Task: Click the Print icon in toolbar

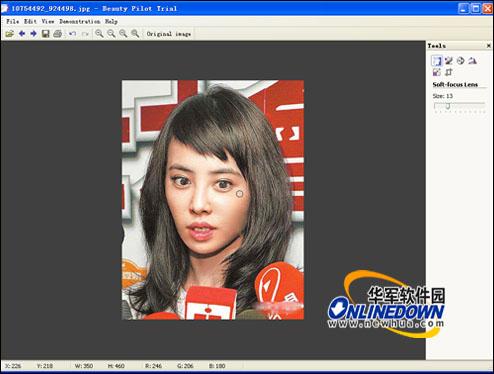Action: [58, 34]
